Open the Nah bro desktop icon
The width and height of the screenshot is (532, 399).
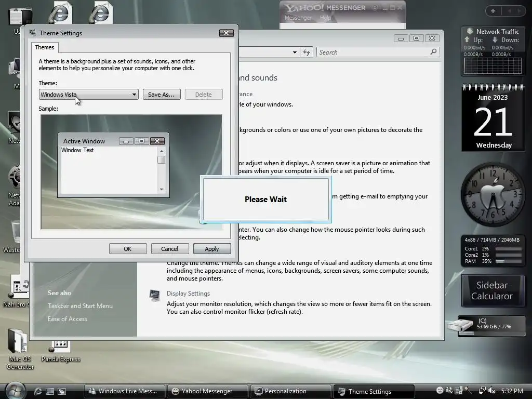(x=16, y=292)
